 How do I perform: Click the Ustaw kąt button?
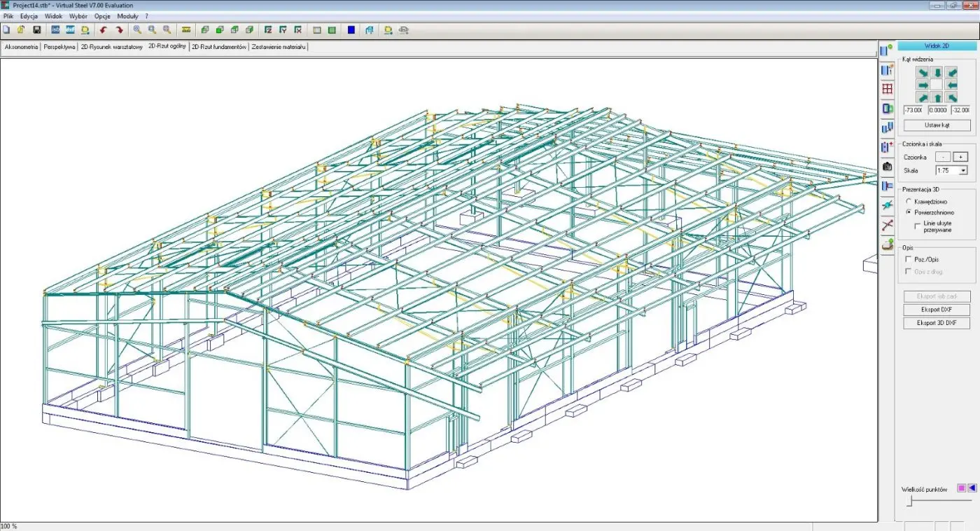(937, 125)
